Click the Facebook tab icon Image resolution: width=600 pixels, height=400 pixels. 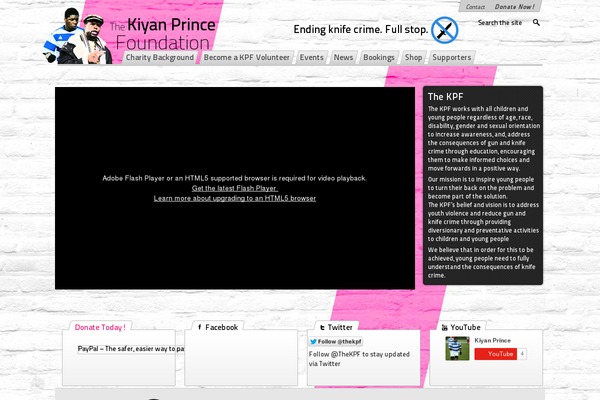click(199, 327)
